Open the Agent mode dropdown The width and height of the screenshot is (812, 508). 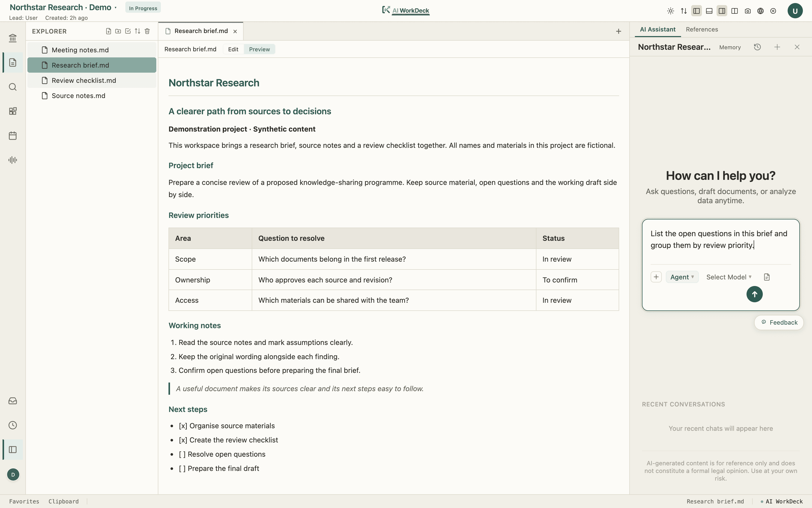[682, 277]
